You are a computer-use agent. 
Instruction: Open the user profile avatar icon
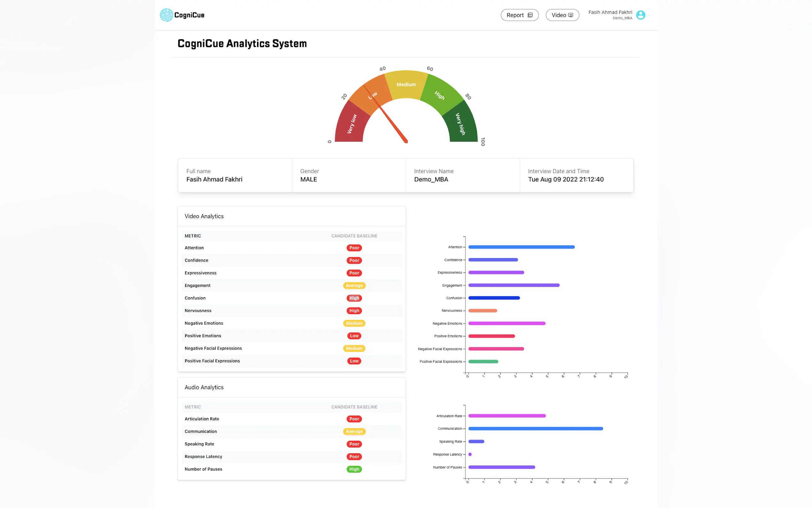point(640,15)
